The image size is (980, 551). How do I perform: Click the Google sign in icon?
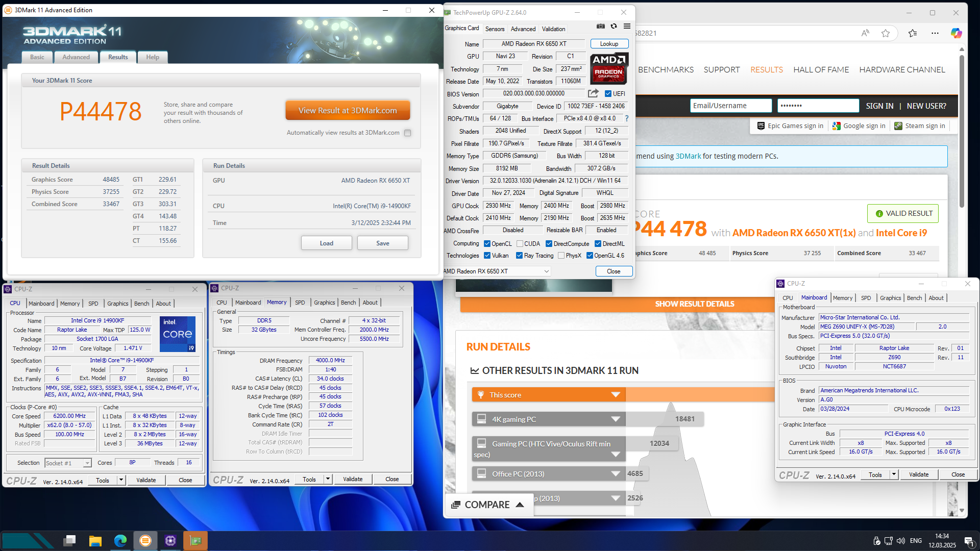pyautogui.click(x=837, y=126)
